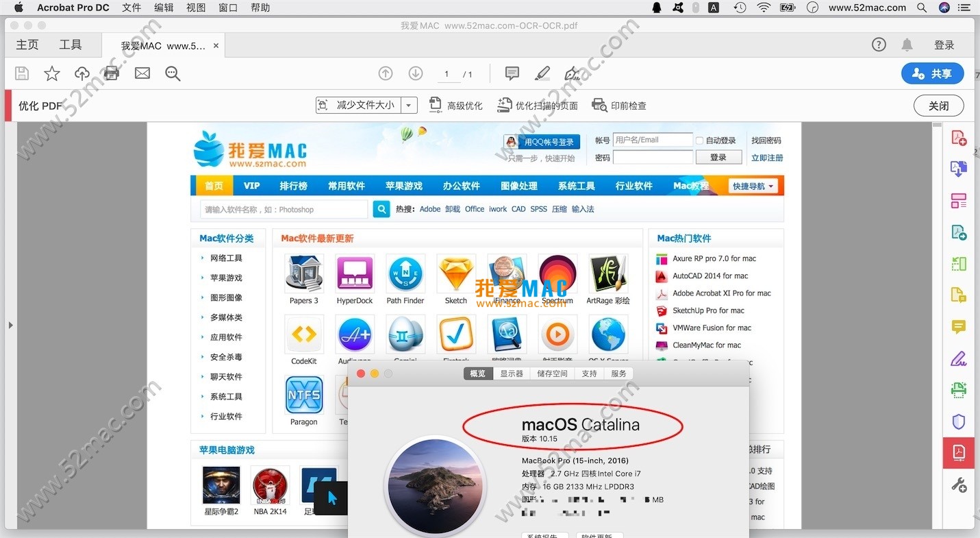Open the 窗口 menu
980x538 pixels.
tap(228, 8)
